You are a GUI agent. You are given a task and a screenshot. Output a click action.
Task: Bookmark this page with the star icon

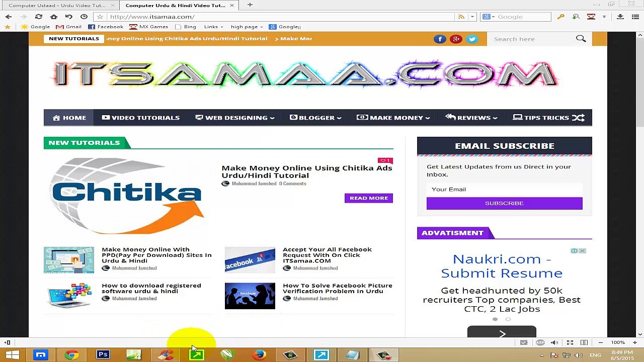coord(100,17)
